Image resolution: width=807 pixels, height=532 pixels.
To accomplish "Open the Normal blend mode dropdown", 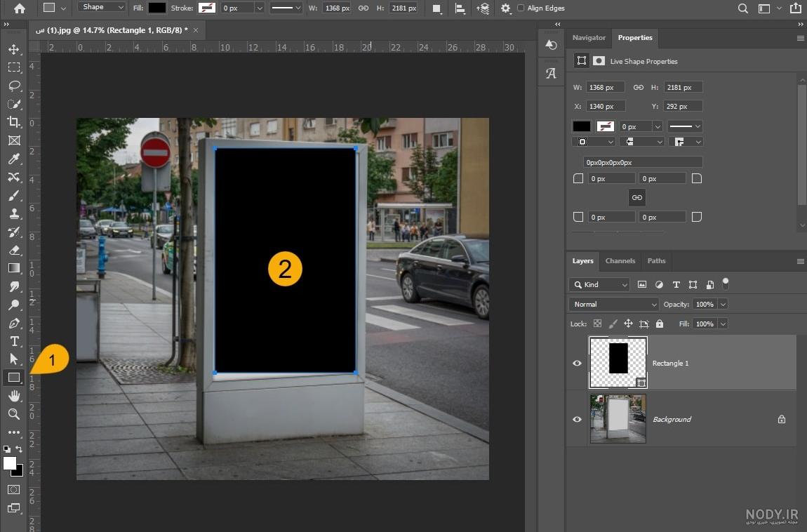I will pyautogui.click(x=613, y=304).
